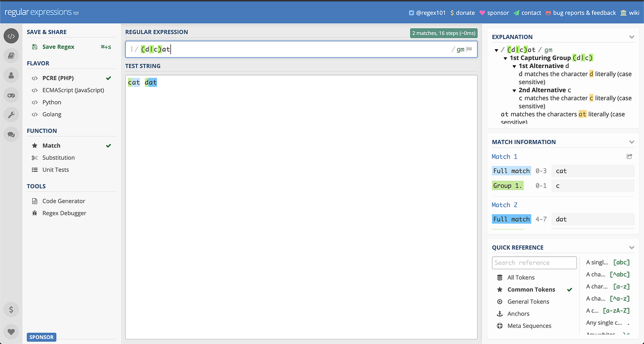Click inside the test string text area
Image resolution: width=644 pixels, height=344 pixels.
301,207
